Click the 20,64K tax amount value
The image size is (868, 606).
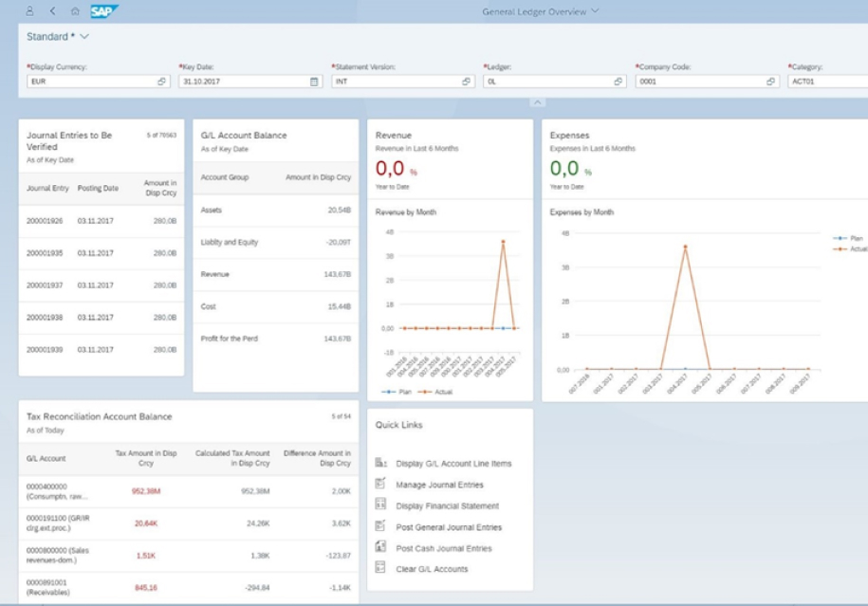[x=146, y=523]
